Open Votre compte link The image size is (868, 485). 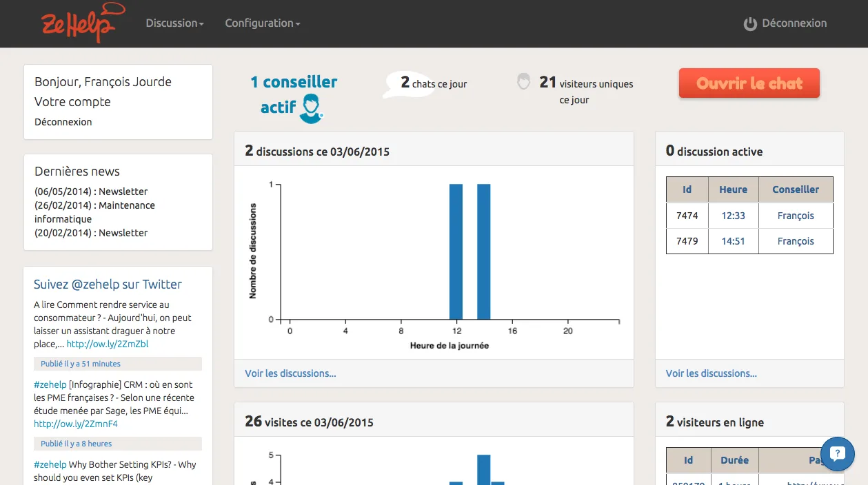click(x=72, y=102)
